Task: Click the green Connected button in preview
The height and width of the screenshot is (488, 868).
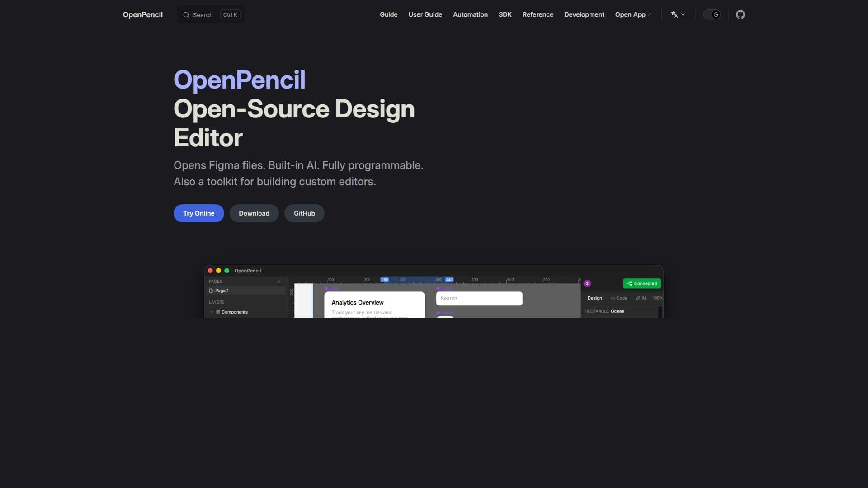Action: pyautogui.click(x=642, y=283)
